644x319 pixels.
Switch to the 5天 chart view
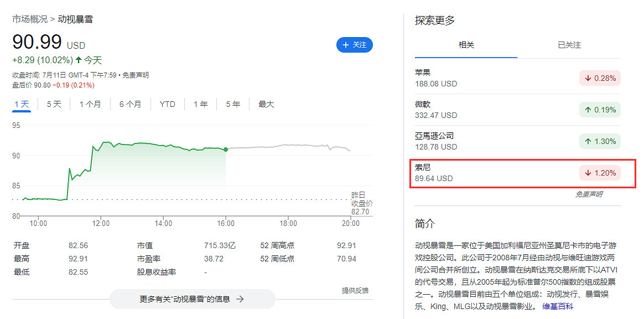click(x=53, y=104)
